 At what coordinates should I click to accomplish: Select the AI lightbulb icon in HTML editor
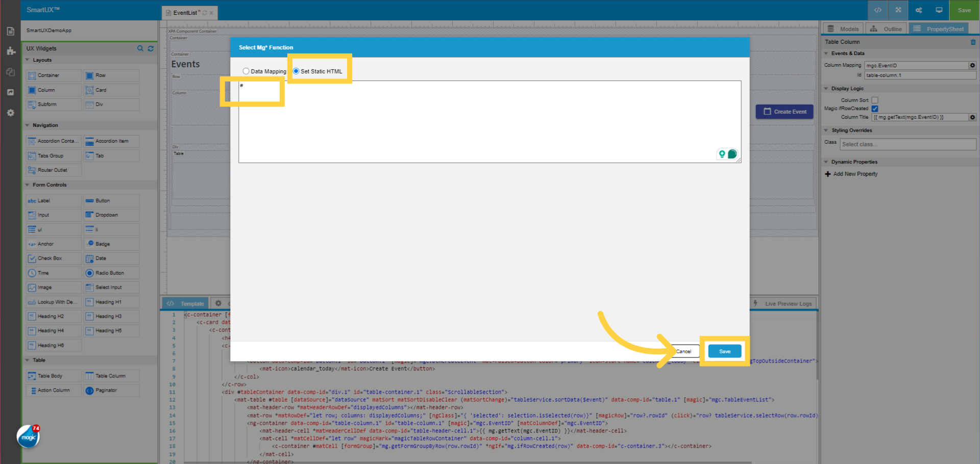click(722, 153)
